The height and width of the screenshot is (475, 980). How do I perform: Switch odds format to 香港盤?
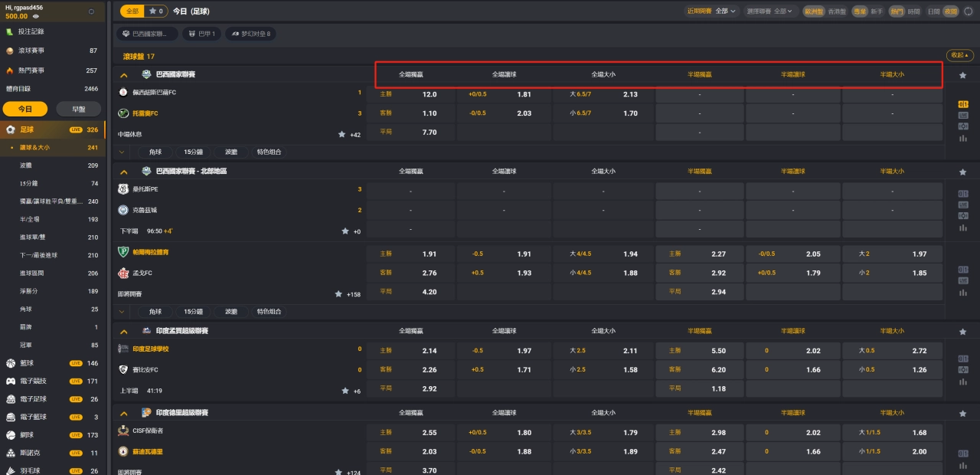click(x=837, y=11)
